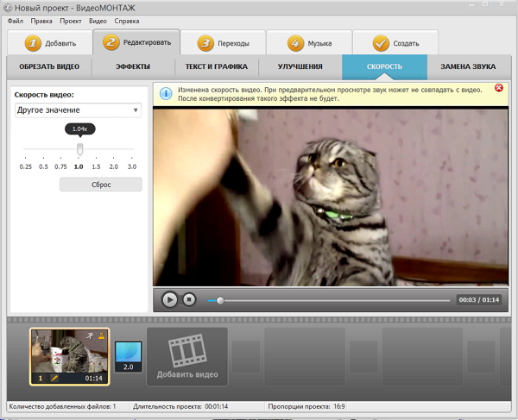Image resolution: width=518 pixels, height=420 pixels.
Task: Click the 1.0 speed scale label
Action: point(79,166)
